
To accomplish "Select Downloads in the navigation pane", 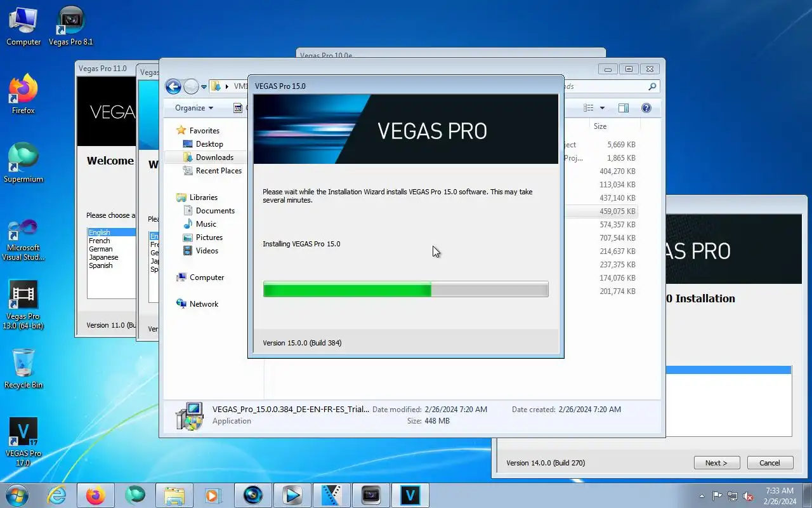I will [x=214, y=157].
